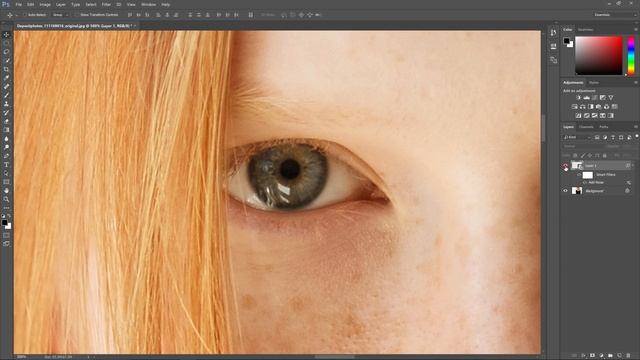This screenshot has width=640, height=360.
Task: Switch to the Paths tab
Action: [604, 127]
